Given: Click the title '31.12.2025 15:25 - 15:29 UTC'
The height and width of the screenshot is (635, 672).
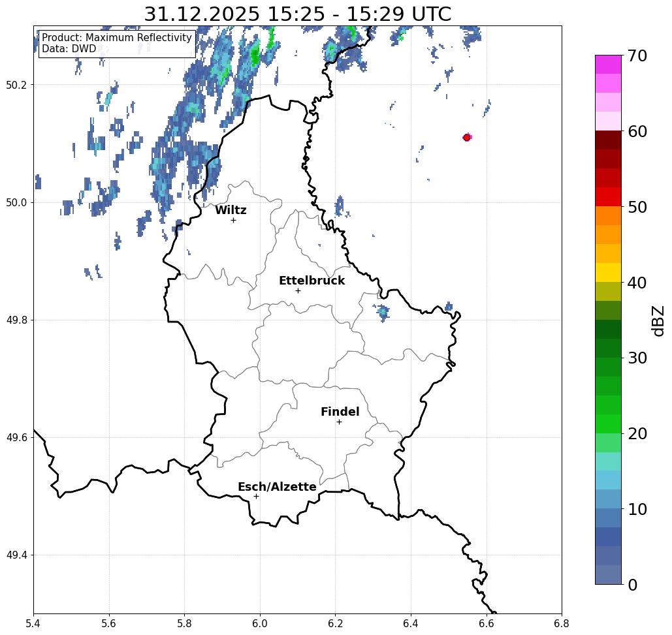Looking at the screenshot, I should [x=297, y=14].
